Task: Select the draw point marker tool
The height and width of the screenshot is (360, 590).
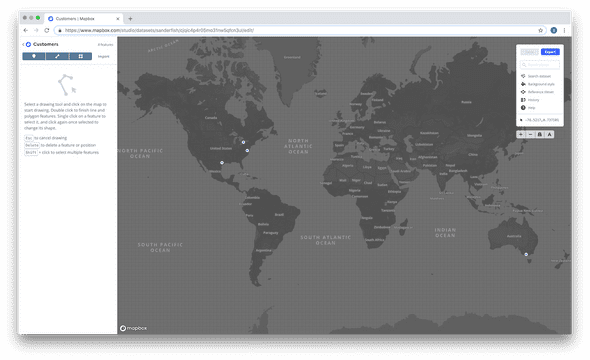Action: 34,56
